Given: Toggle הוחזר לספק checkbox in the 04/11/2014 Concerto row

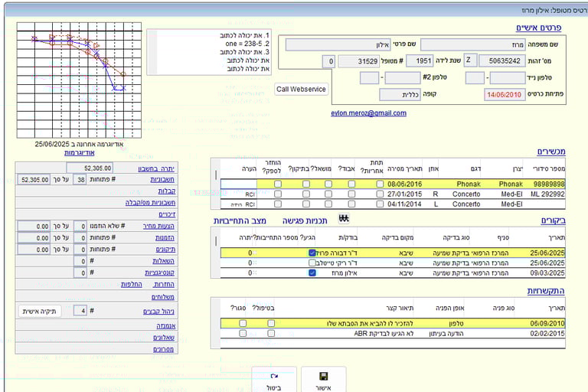Looking at the screenshot, I should tap(277, 204).
